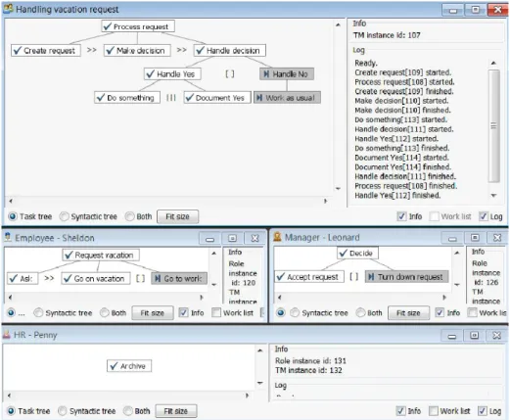
Task: Uncheck the Log checkbox in HR panel
Action: point(483,411)
